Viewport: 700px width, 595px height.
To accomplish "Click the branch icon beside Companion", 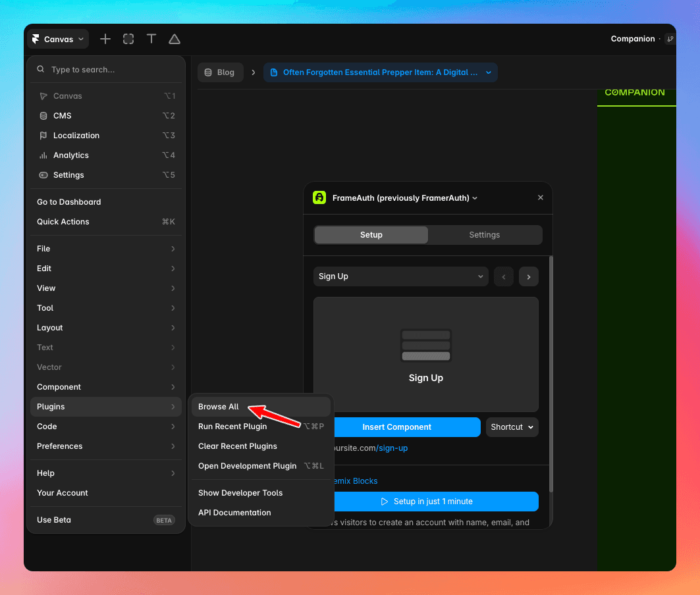I will [670, 39].
